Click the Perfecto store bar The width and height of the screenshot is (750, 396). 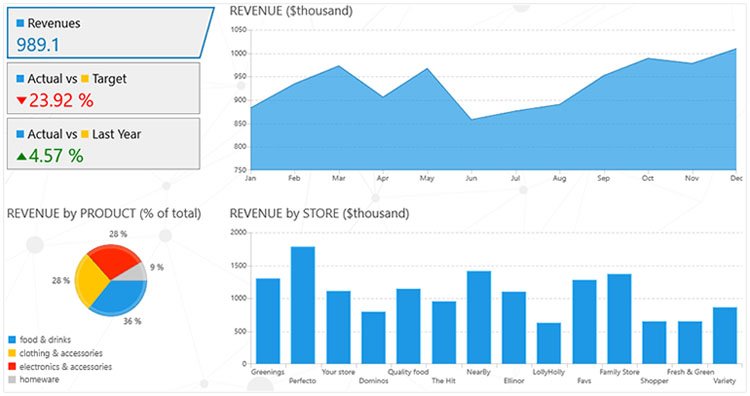tap(303, 305)
